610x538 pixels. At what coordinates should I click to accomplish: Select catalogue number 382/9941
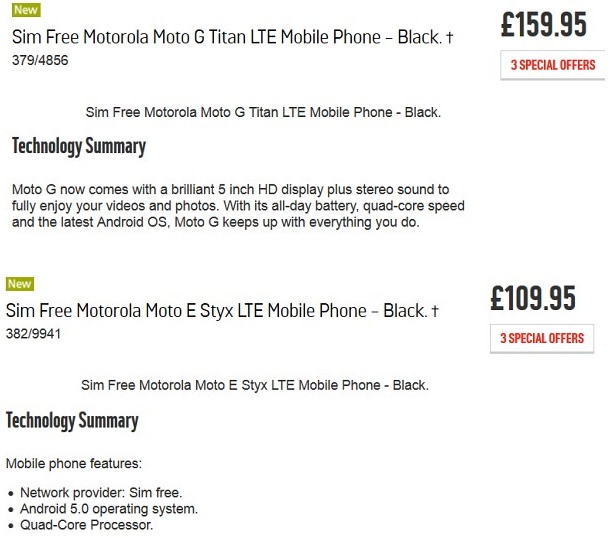click(34, 335)
